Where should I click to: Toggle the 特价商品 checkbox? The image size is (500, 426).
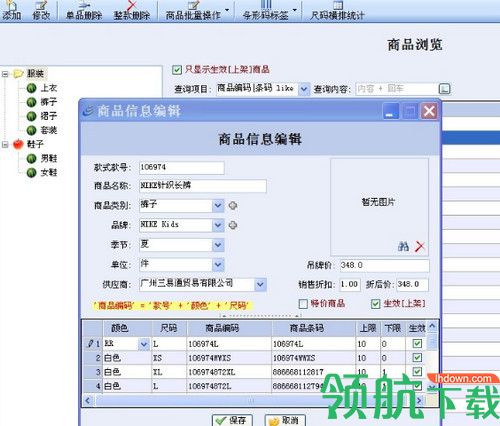click(x=303, y=304)
